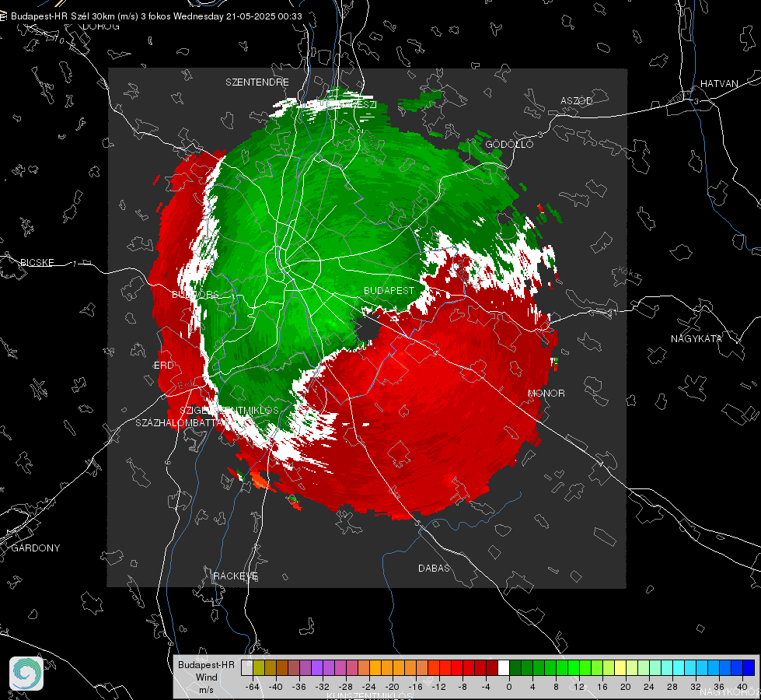This screenshot has width=761, height=700.
Task: Select the dark blue swatch above 40
Action: (x=749, y=667)
